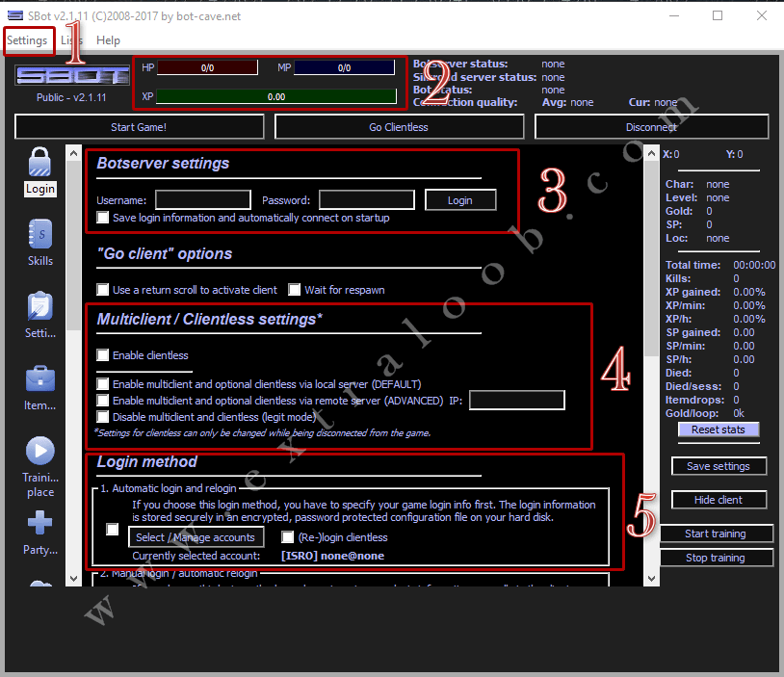This screenshot has height=677, width=784.
Task: Click the MP bar showing 0/0
Action: click(344, 67)
